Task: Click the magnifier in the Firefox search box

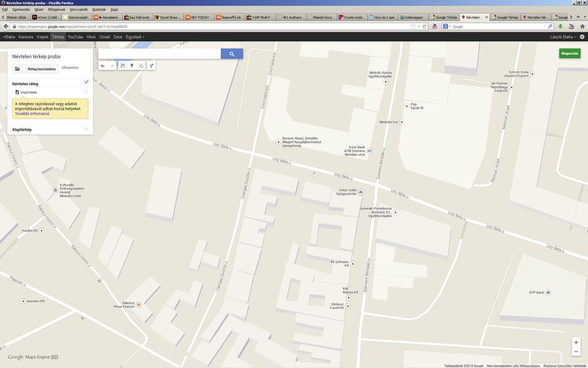Action: point(550,26)
